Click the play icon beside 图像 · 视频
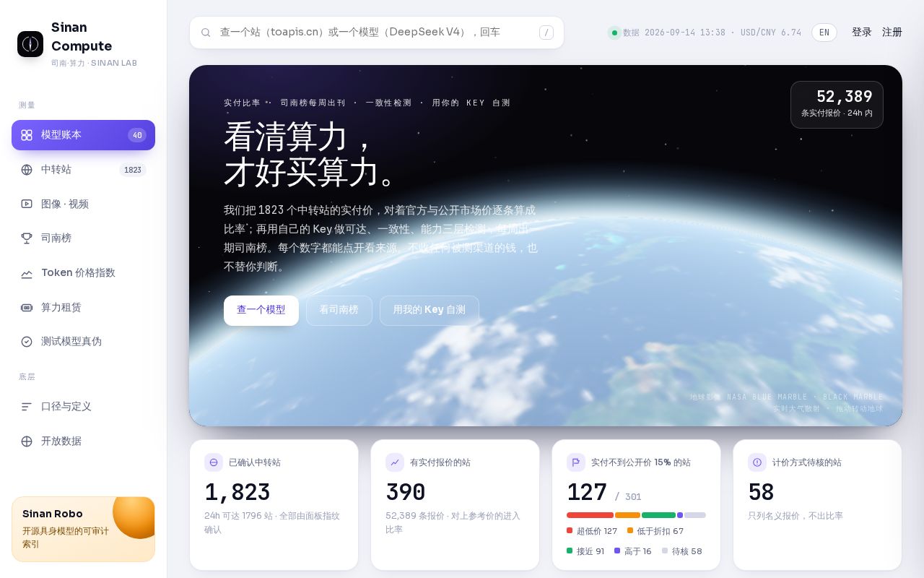The height and width of the screenshot is (578, 924). point(27,204)
